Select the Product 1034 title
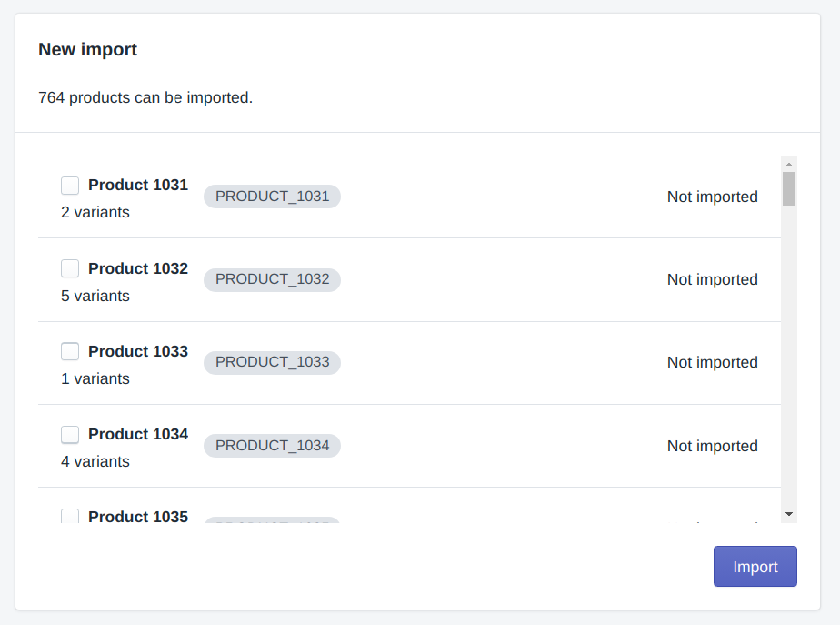Image resolution: width=840 pixels, height=625 pixels. (138, 434)
